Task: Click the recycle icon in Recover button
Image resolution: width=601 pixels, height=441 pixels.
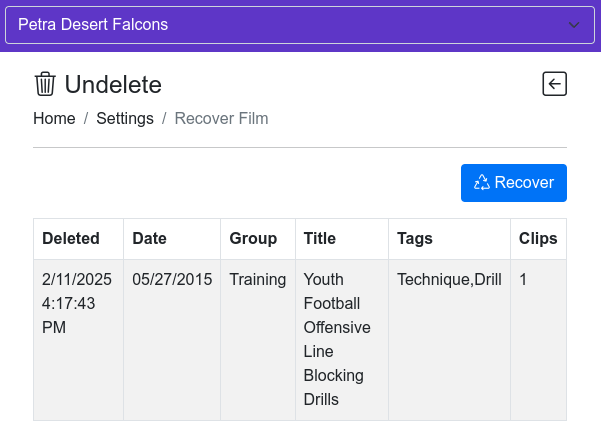Action: pyautogui.click(x=482, y=182)
